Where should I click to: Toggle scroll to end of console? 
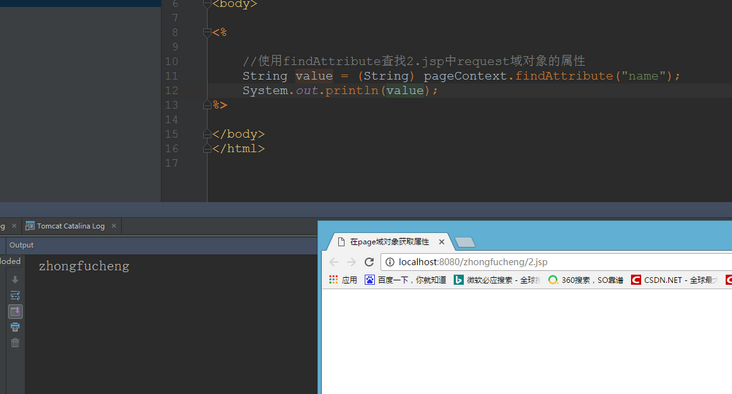pos(15,311)
